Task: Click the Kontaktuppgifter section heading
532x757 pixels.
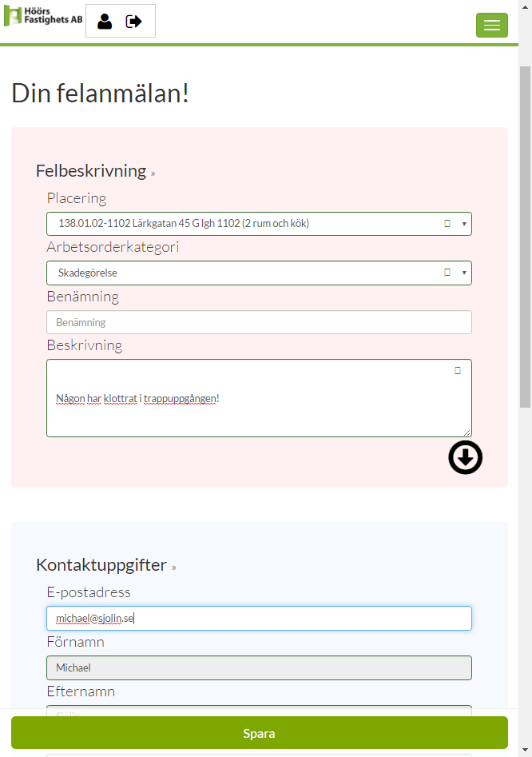Action: [101, 565]
